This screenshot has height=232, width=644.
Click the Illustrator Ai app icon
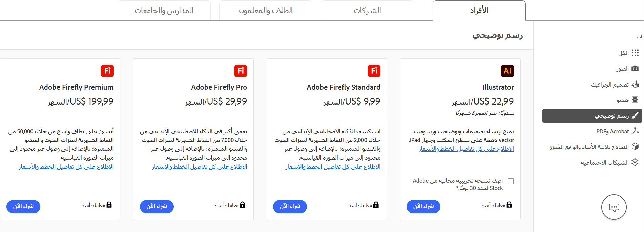pos(507,71)
